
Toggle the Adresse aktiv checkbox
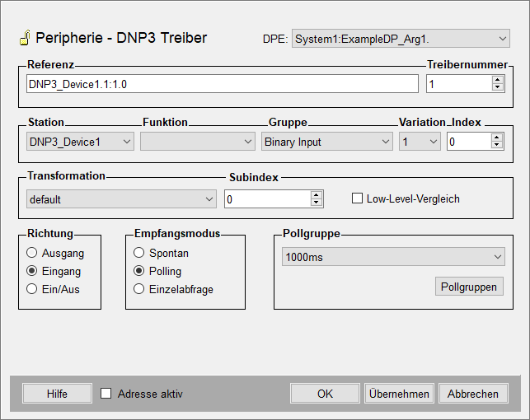[x=106, y=394]
